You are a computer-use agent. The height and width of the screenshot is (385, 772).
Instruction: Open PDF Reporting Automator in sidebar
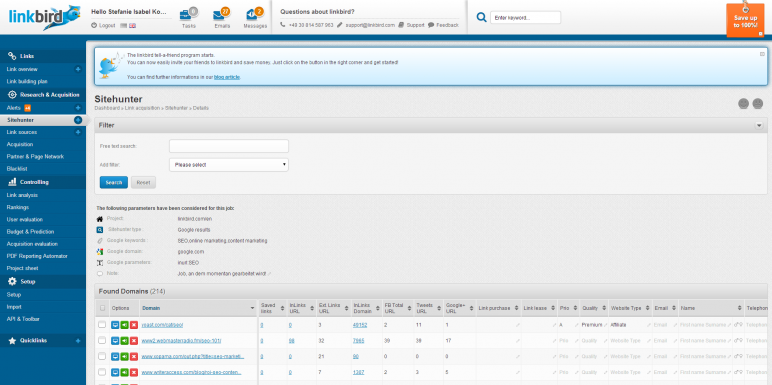pos(37,256)
